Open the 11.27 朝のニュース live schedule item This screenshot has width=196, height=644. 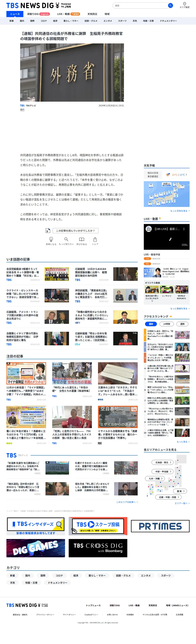coord(167,272)
